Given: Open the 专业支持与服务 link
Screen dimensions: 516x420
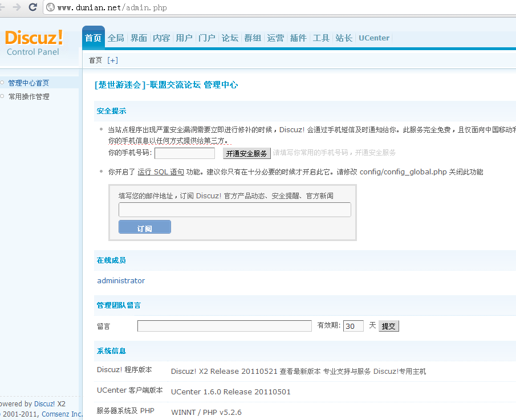Looking at the screenshot, I should pyautogui.click(x=347, y=372).
